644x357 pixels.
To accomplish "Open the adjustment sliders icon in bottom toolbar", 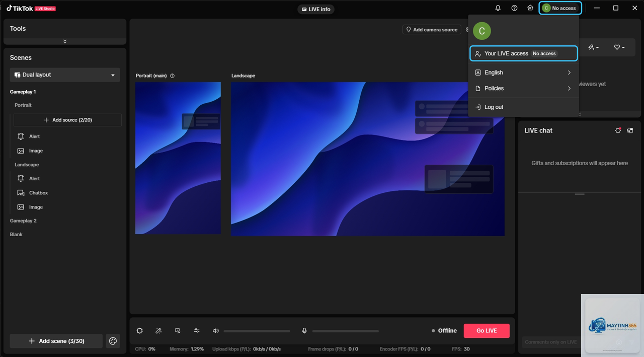I will (x=197, y=331).
